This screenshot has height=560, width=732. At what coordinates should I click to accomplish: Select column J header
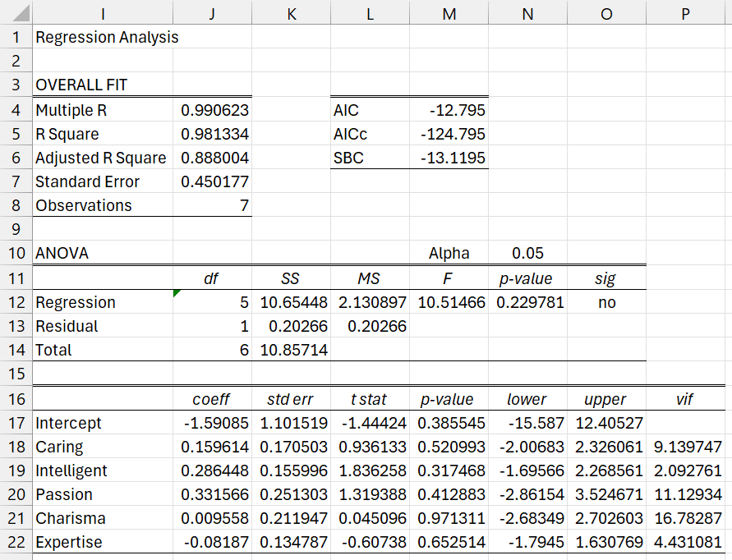(x=212, y=13)
